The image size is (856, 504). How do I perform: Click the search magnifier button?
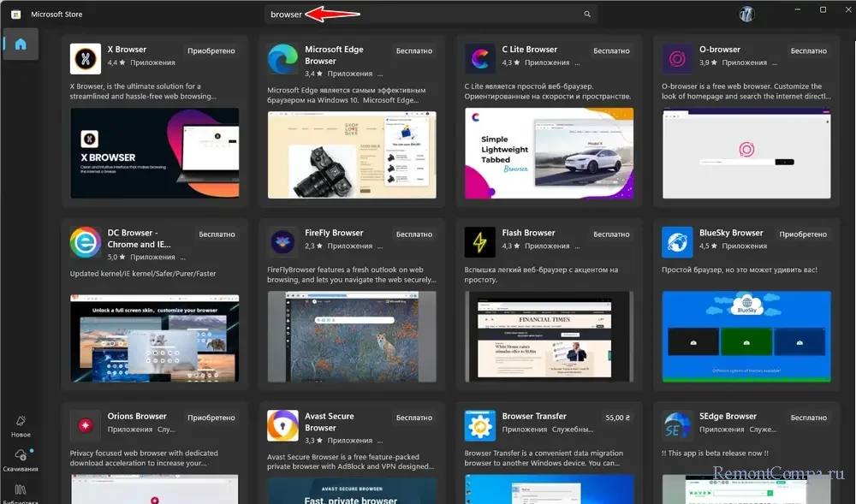click(587, 15)
